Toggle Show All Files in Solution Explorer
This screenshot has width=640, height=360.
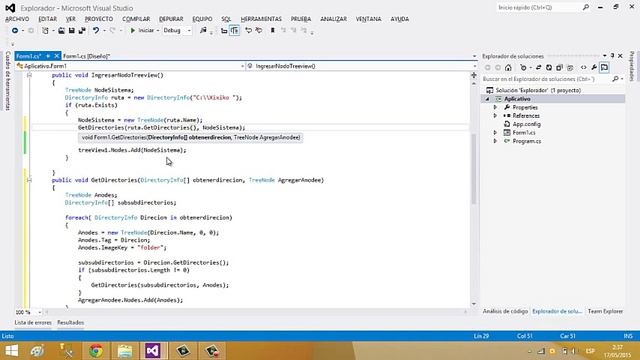pos(570,68)
